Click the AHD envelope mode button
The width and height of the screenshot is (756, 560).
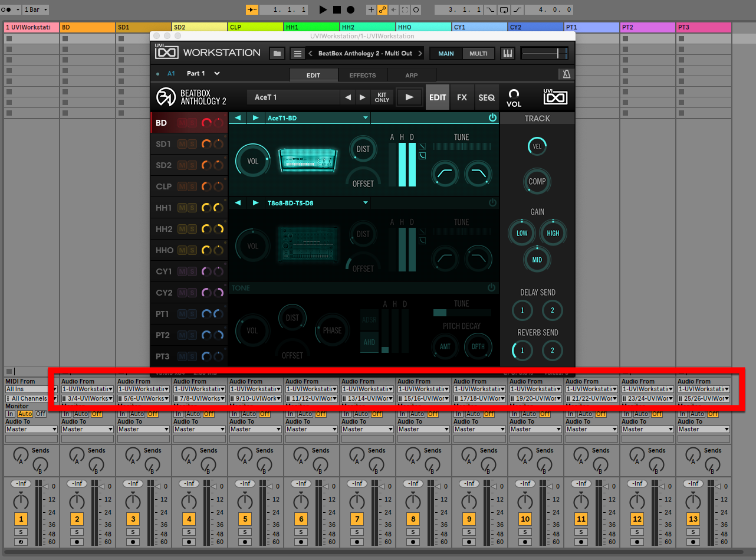pos(369,342)
